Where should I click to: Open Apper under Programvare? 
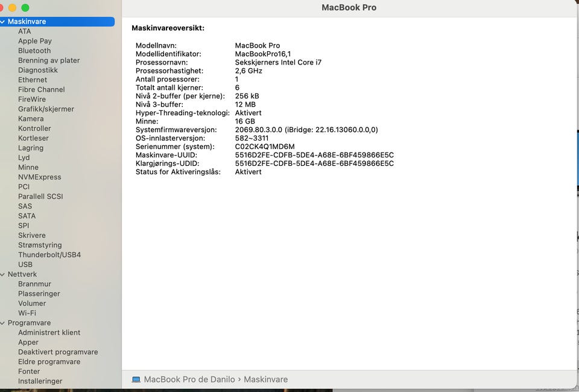tap(28, 342)
